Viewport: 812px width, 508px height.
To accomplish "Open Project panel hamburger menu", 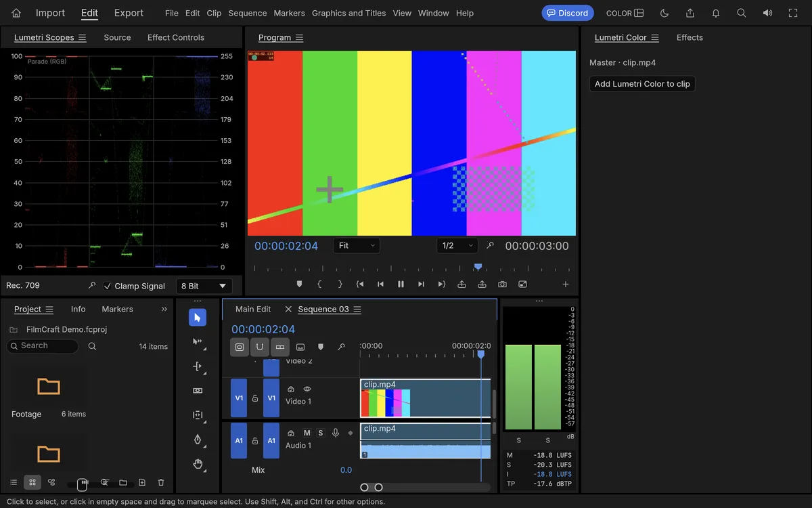I will click(49, 309).
